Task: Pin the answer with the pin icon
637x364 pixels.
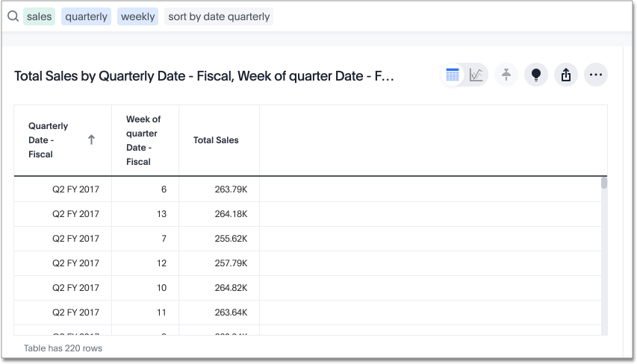Action: pyautogui.click(x=506, y=75)
